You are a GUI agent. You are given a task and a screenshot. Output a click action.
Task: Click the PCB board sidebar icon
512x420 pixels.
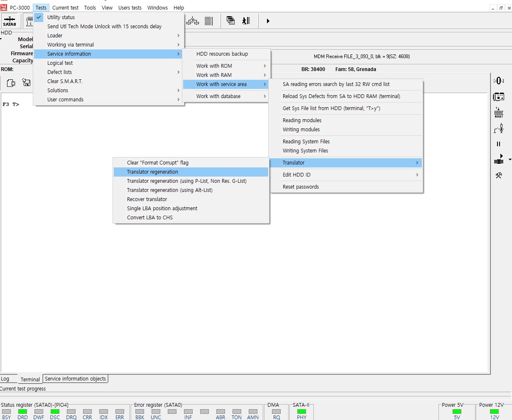coord(499,97)
